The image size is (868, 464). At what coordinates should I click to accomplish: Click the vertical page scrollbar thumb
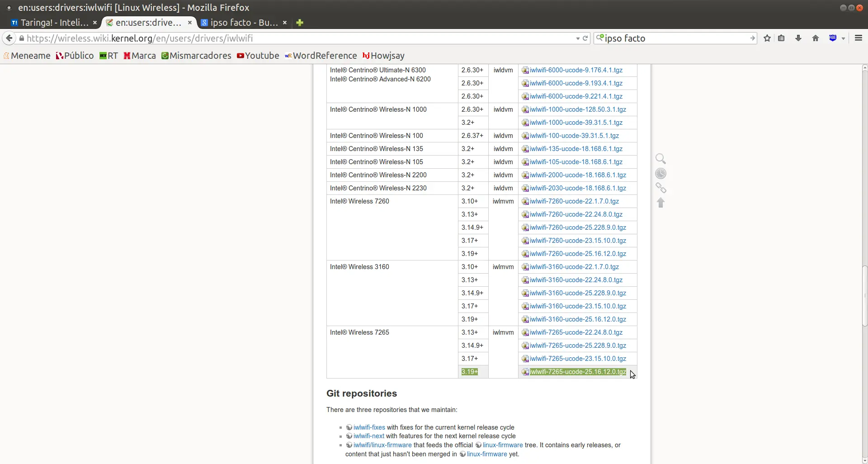click(x=864, y=296)
